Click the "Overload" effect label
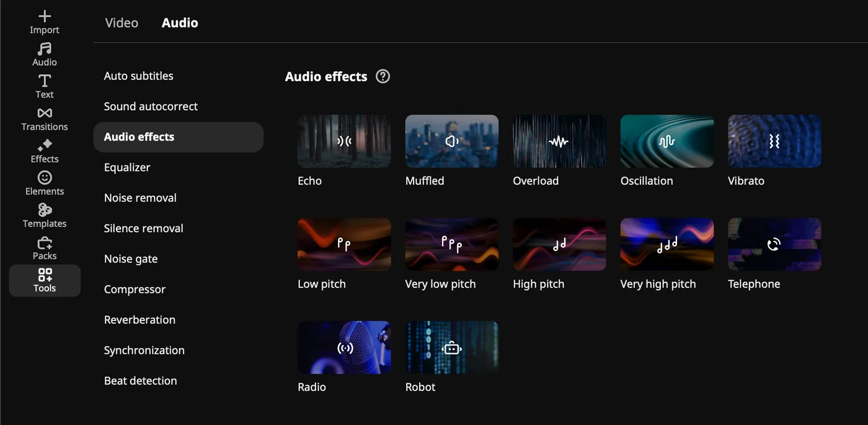The height and width of the screenshot is (425, 868). pyautogui.click(x=536, y=181)
